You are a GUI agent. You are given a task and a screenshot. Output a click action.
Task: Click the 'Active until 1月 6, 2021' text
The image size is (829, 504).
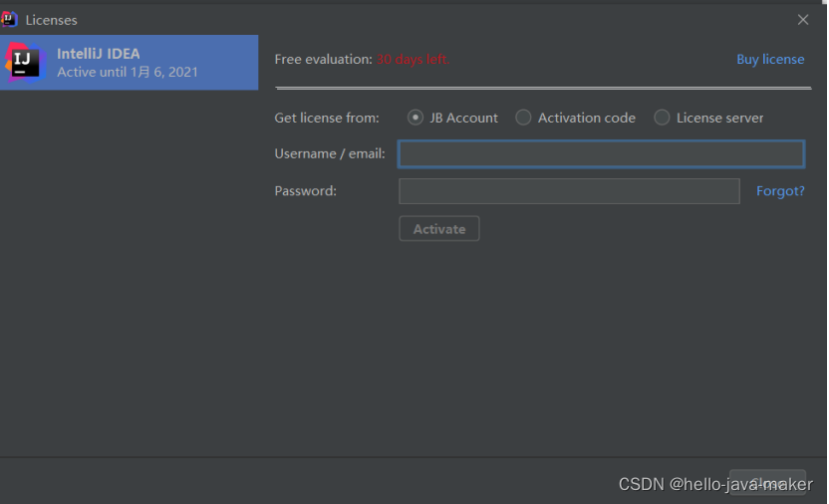(128, 72)
